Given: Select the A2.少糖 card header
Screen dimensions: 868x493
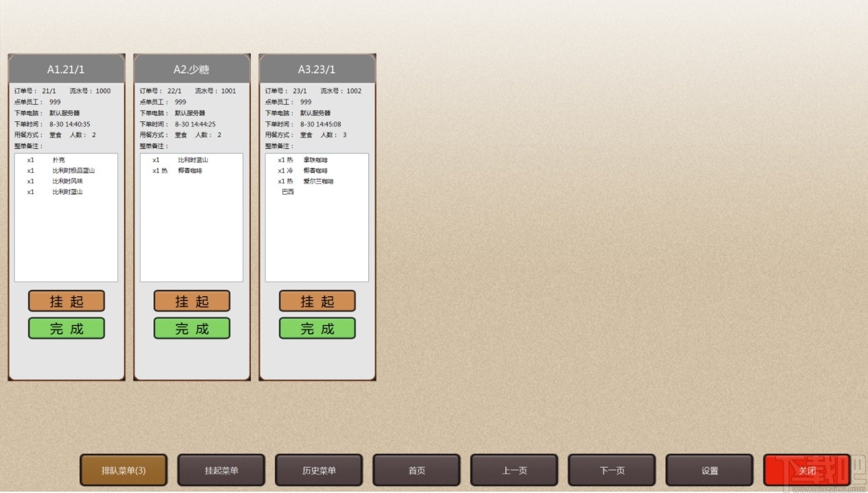Looking at the screenshot, I should point(192,69).
